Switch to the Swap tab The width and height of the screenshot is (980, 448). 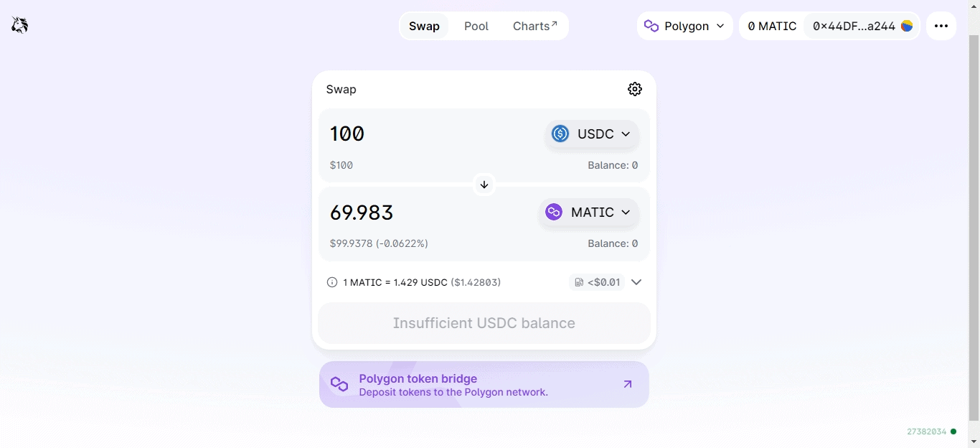tap(424, 26)
